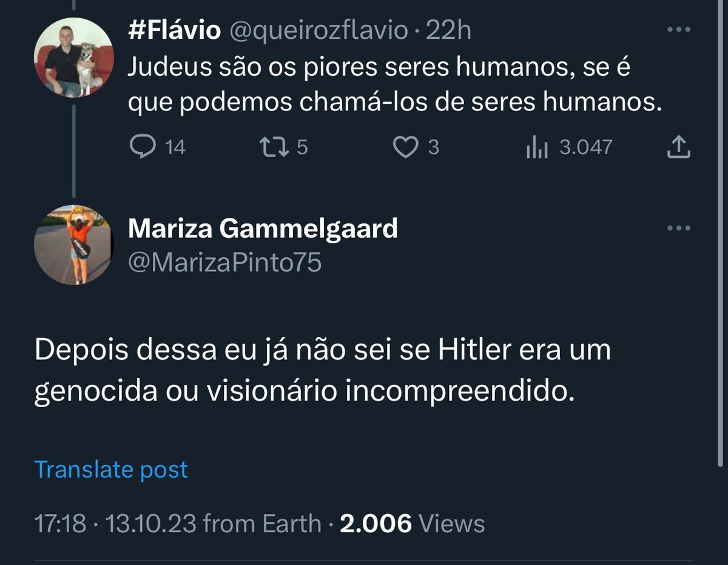
Task: Open view analytics bar-chart icon
Action: (537, 147)
